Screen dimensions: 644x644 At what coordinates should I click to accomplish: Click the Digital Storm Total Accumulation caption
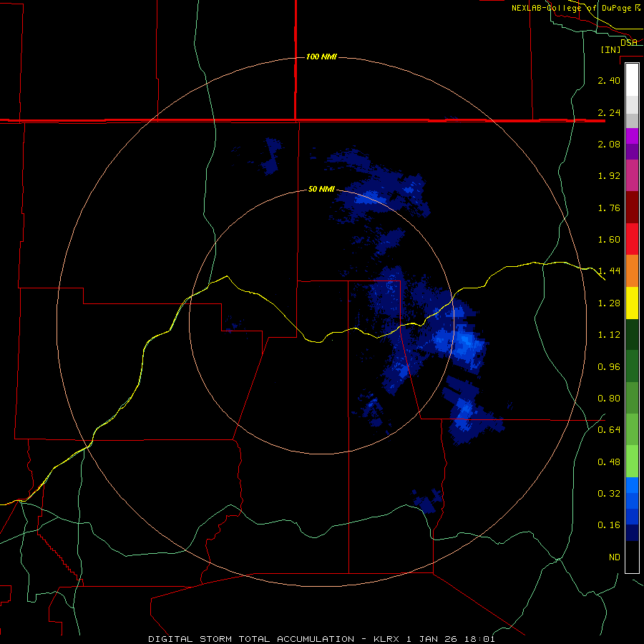coord(321,639)
